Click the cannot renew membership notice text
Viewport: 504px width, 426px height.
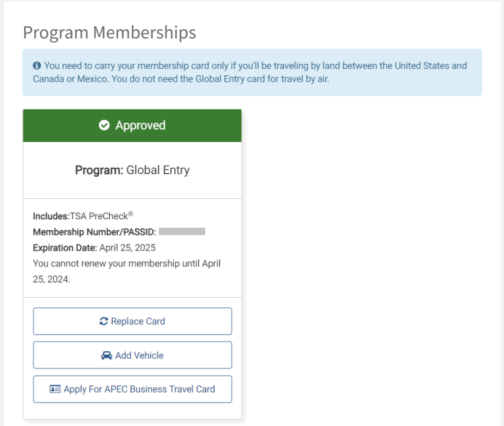tap(126, 271)
